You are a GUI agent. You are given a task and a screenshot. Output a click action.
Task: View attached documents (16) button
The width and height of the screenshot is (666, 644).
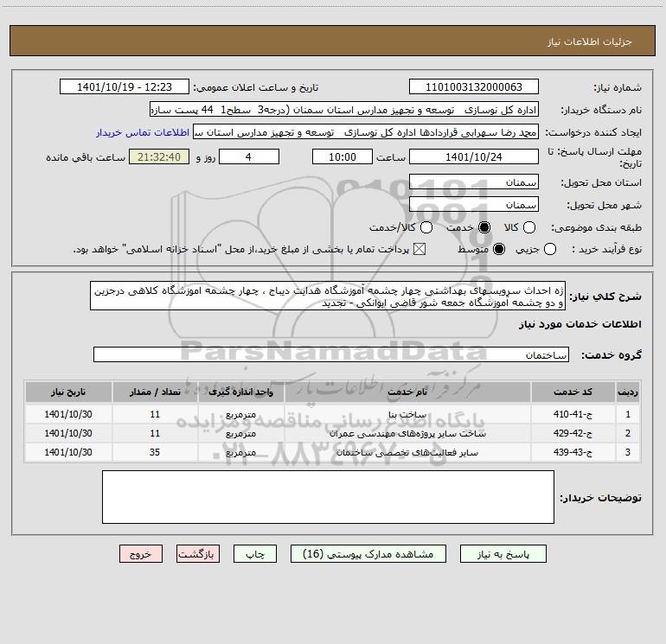click(x=368, y=554)
